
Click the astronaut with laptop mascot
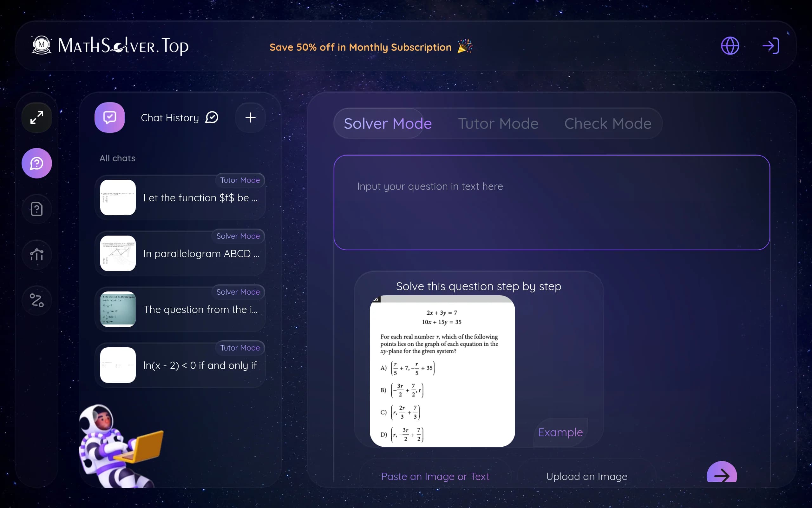121,446
